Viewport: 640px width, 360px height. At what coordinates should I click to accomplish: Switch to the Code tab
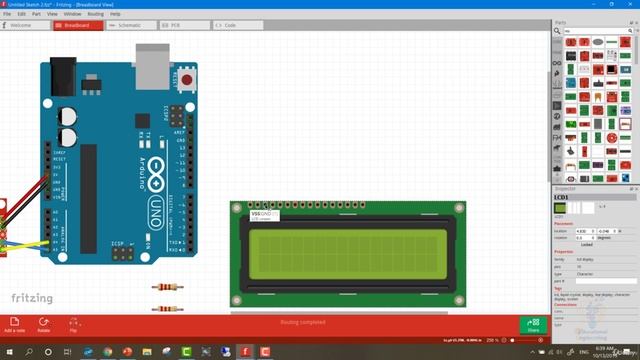[x=238, y=25]
